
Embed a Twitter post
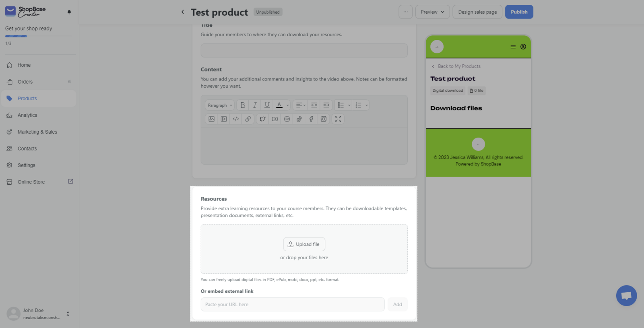pos(262,119)
